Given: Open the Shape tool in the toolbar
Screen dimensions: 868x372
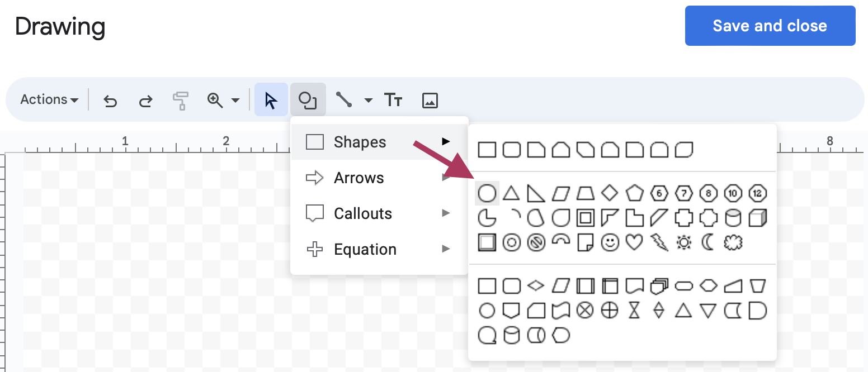Looking at the screenshot, I should pos(308,100).
